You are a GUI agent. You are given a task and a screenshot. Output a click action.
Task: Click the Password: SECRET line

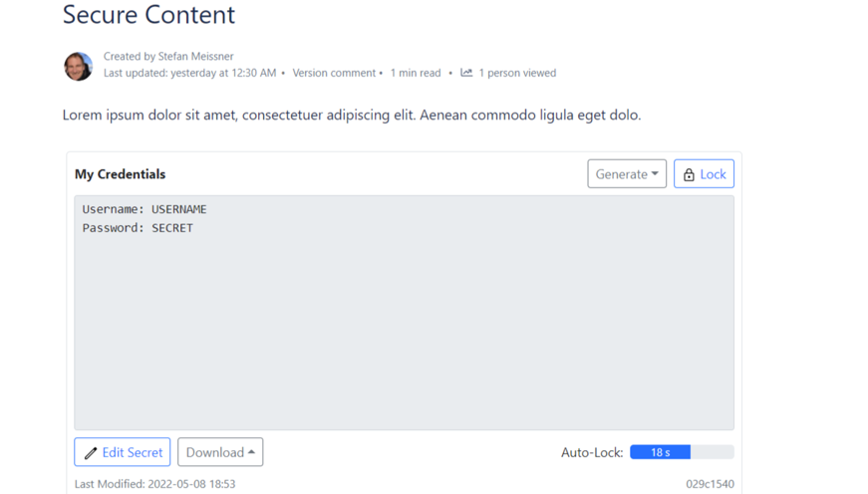(x=138, y=228)
